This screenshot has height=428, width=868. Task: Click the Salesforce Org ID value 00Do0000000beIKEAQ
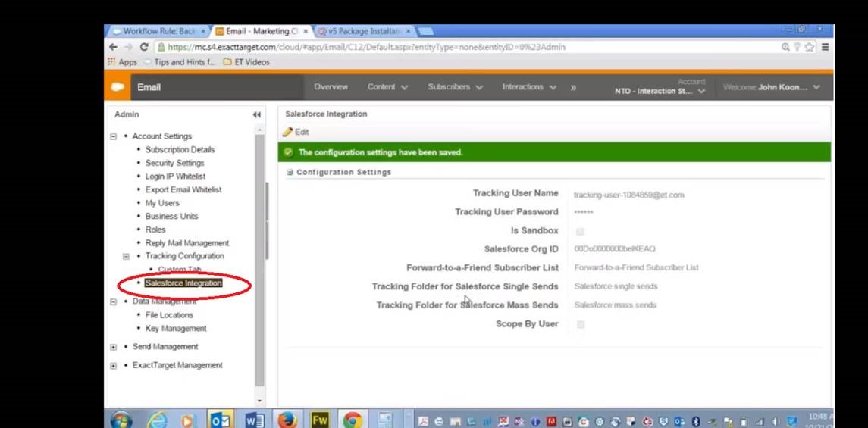(x=615, y=249)
